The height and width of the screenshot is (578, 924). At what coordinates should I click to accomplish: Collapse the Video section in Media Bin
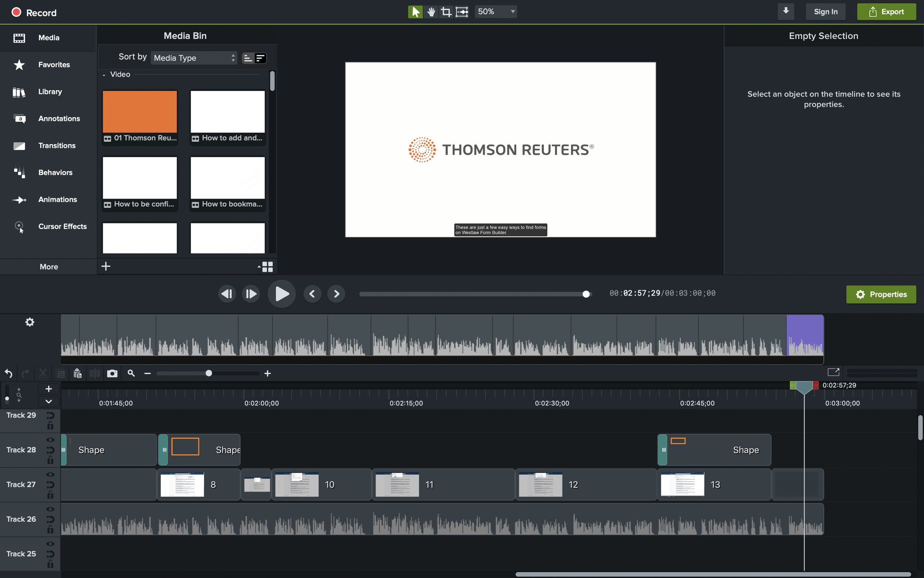pos(104,75)
